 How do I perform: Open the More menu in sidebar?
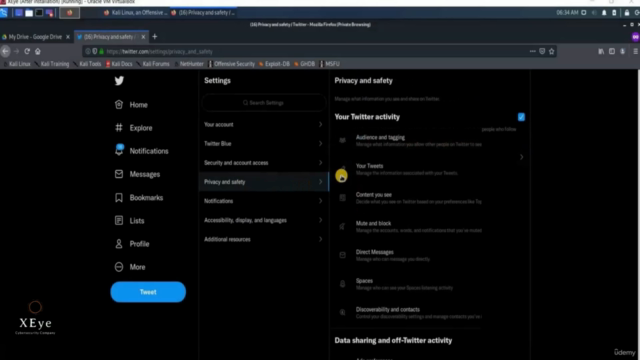130,267
